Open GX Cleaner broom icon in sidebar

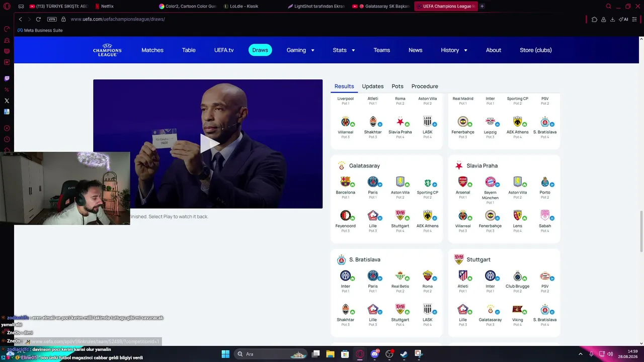7,40
